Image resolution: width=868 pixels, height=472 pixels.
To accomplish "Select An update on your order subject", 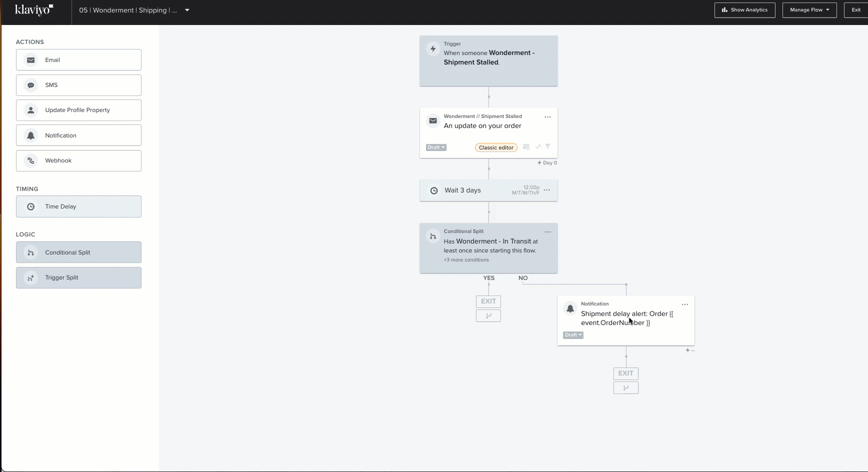I will click(x=482, y=126).
